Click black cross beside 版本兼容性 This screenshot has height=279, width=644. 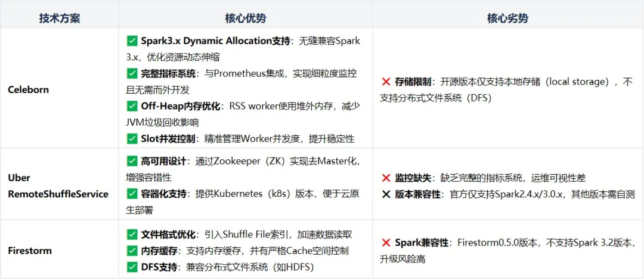[x=386, y=194]
